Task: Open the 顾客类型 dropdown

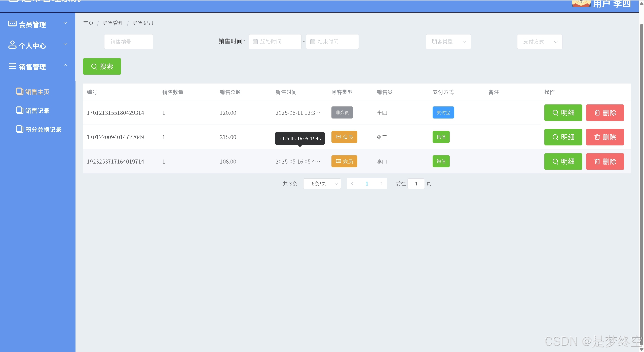Action: tap(448, 42)
